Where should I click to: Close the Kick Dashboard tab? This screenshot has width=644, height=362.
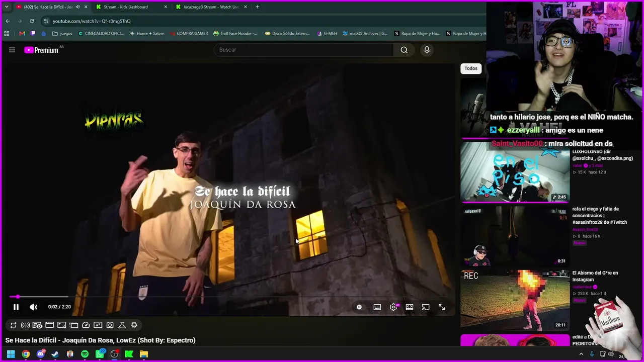tap(166, 7)
